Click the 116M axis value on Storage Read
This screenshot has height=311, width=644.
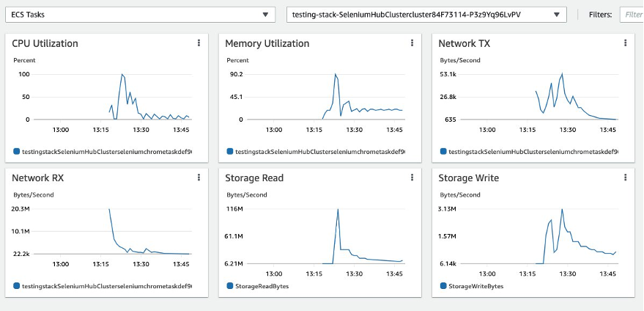pos(235,209)
